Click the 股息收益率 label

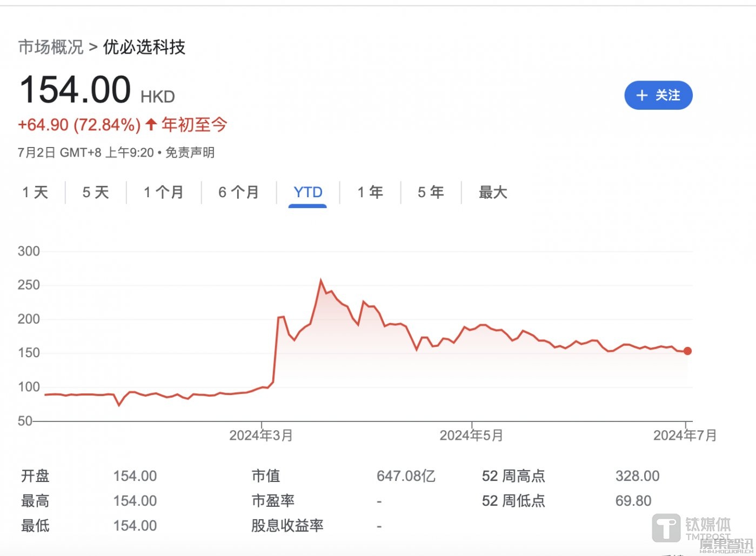pyautogui.click(x=287, y=526)
